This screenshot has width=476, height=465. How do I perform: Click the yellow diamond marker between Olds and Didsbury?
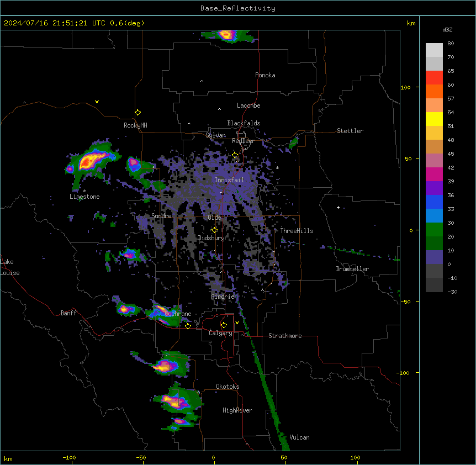pyautogui.click(x=214, y=230)
